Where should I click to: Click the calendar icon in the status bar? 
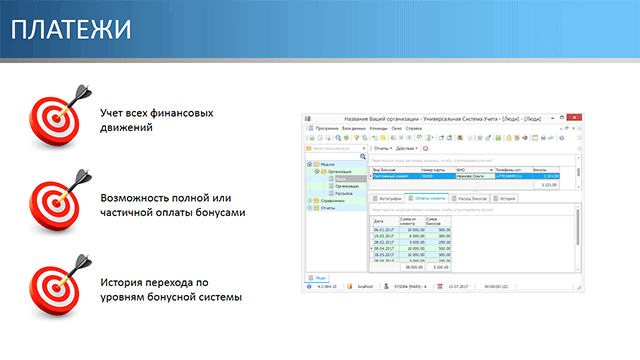click(440, 287)
